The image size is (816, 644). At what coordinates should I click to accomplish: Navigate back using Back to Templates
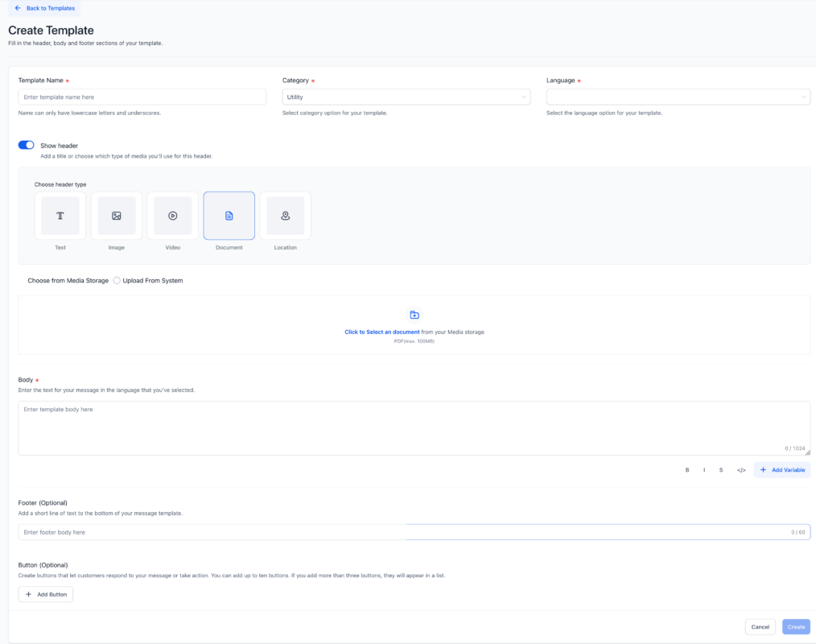click(x=43, y=8)
